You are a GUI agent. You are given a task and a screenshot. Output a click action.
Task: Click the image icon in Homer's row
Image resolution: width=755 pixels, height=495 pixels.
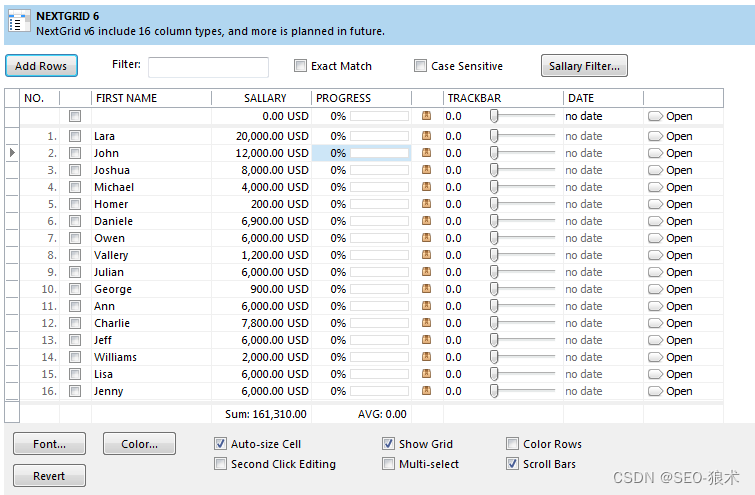point(426,204)
